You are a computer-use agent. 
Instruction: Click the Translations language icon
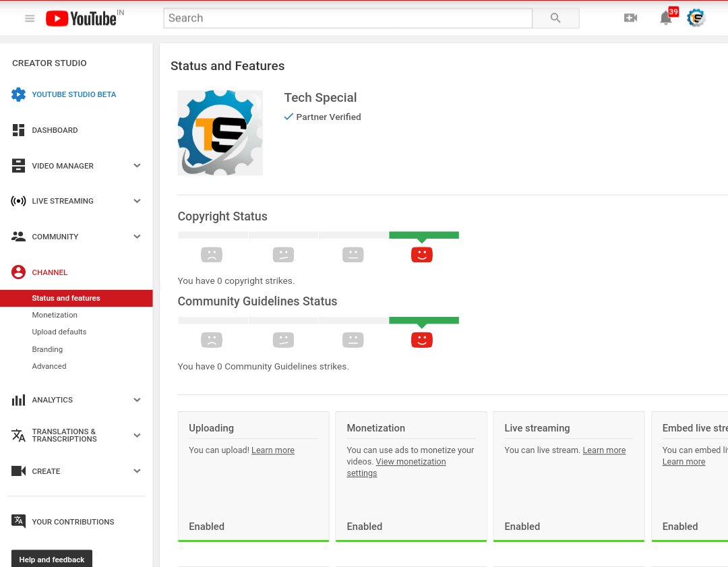[19, 435]
